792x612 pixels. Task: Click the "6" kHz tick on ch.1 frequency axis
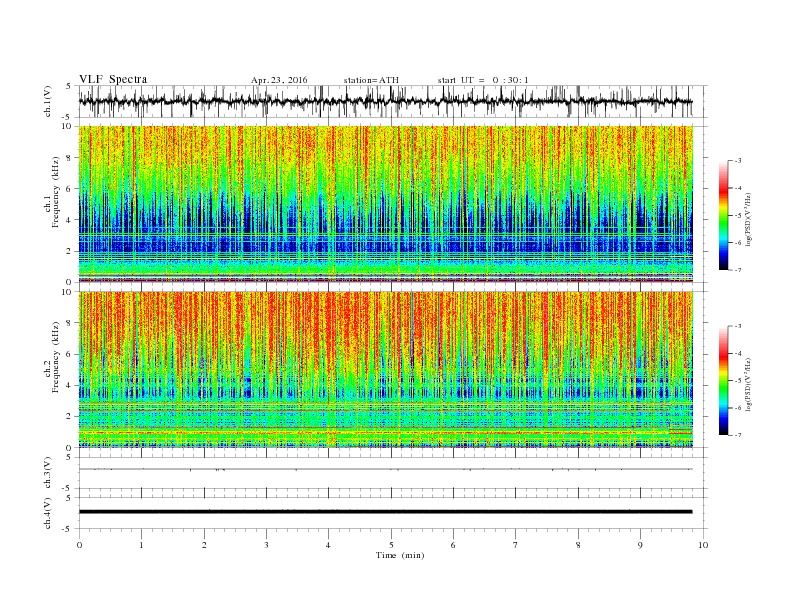coord(70,189)
